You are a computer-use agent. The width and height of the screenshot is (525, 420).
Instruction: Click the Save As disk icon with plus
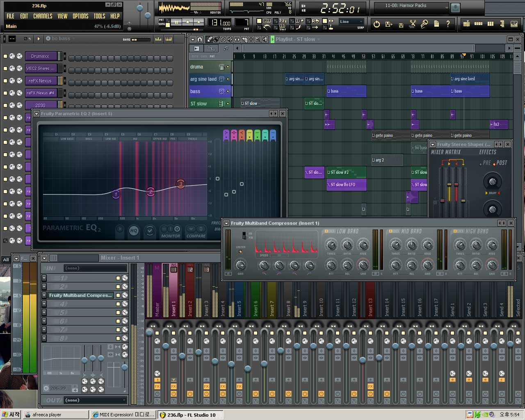[389, 24]
